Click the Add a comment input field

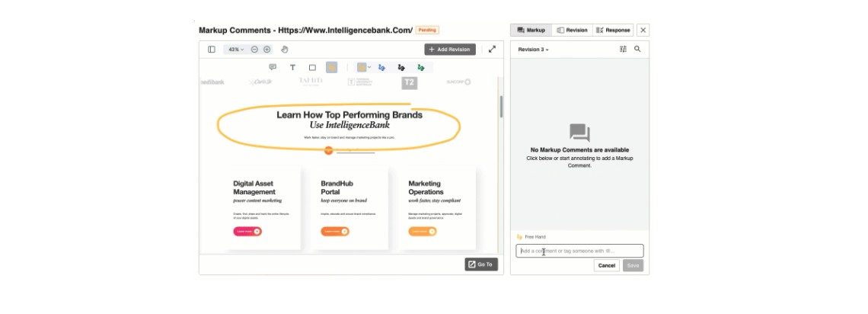(579, 251)
